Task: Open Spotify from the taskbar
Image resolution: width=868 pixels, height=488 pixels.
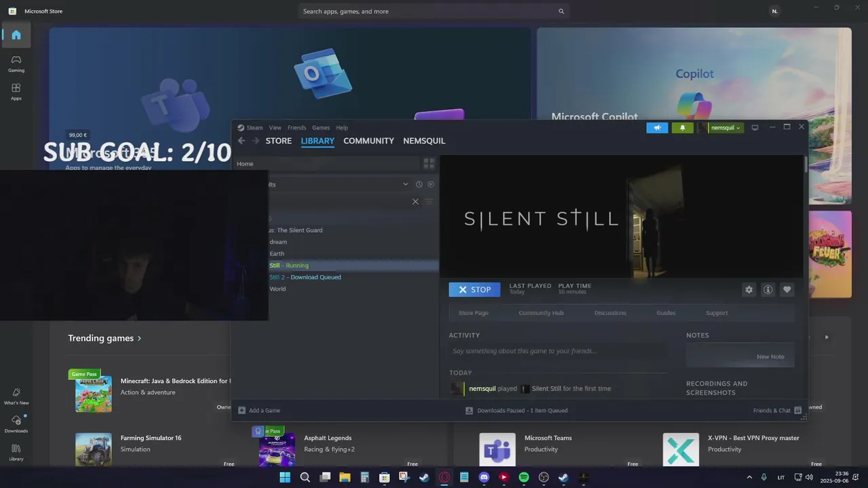Action: [524, 478]
